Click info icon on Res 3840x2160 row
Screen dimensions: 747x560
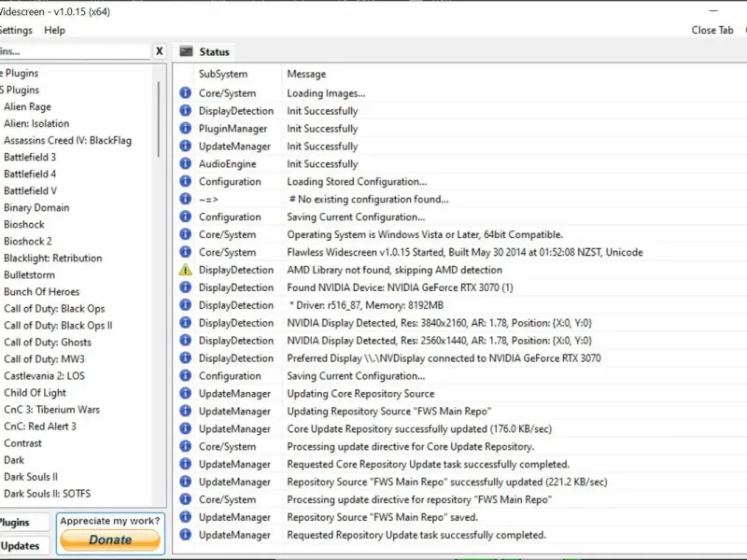(x=185, y=323)
